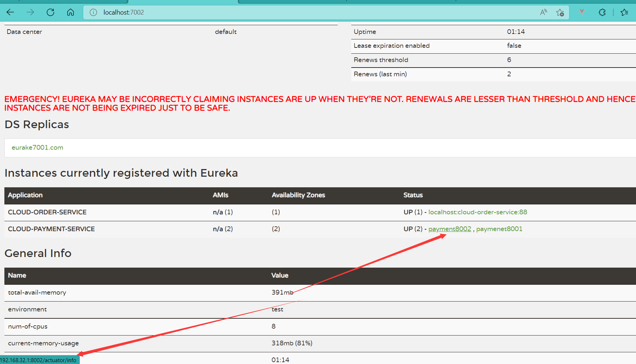The image size is (636, 364).
Task: Select the data center value default
Action: [226, 32]
